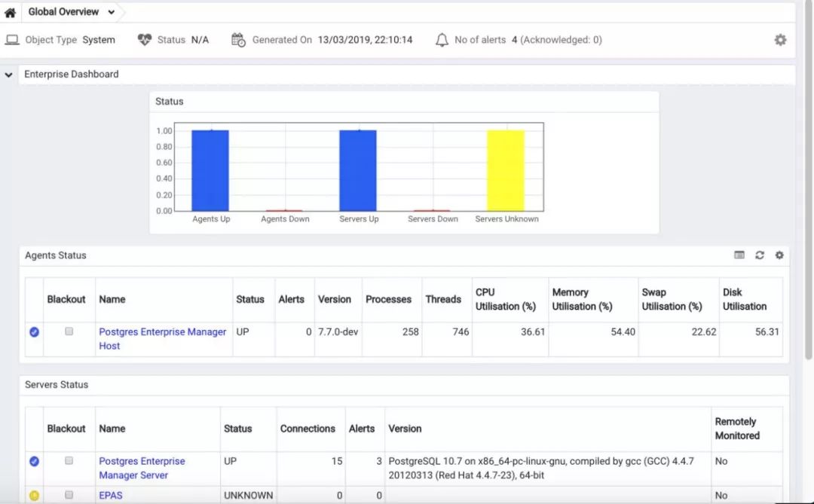Click the Agents Up blue bar
Screen dimensions: 814x504
[210, 170]
